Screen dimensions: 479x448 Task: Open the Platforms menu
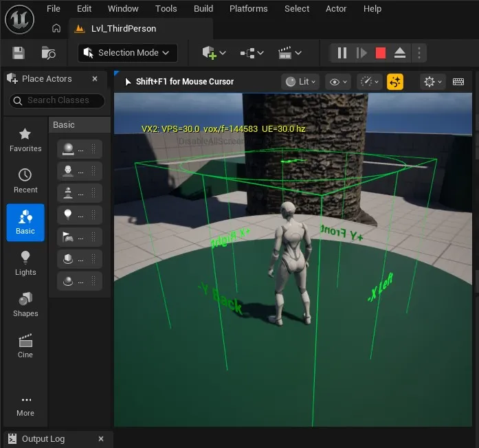click(x=248, y=9)
